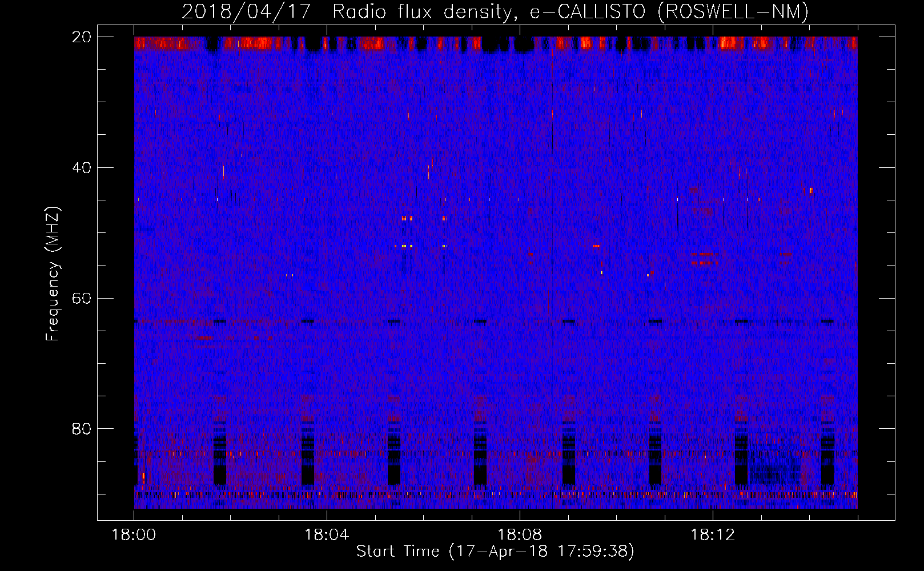Click the 80 frequency tick label
The width and height of the screenshot is (924, 571).
tap(82, 429)
